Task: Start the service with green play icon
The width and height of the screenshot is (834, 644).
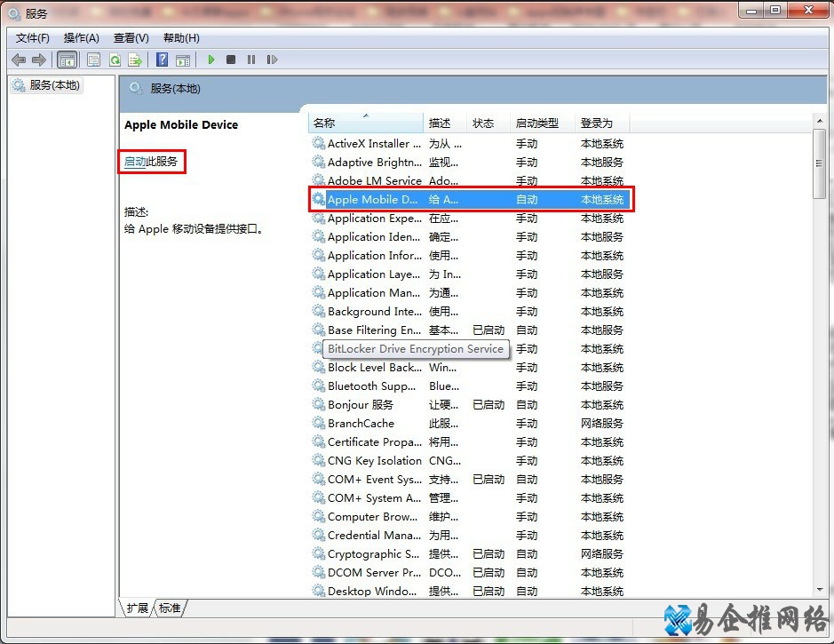Action: 210,59
